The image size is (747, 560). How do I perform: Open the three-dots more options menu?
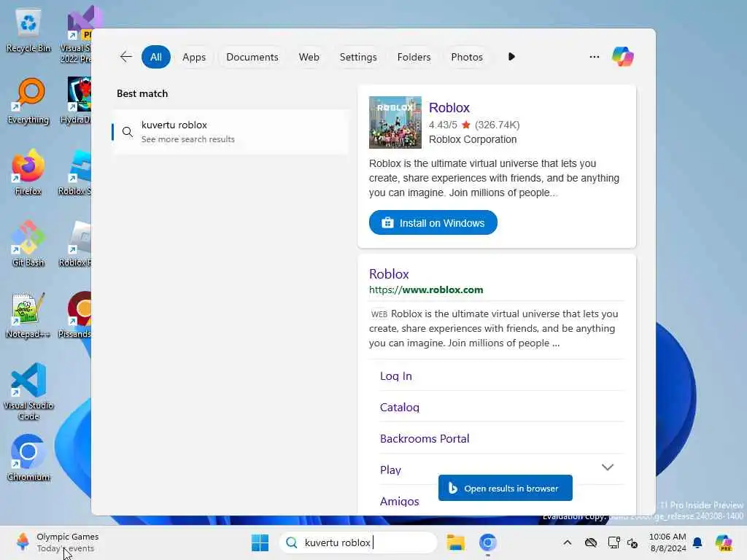click(594, 57)
